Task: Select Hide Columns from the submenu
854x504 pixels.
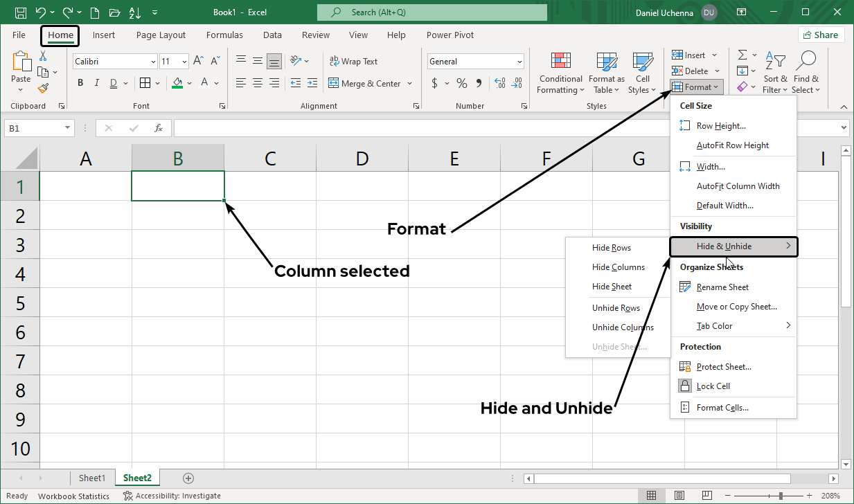Action: point(618,267)
